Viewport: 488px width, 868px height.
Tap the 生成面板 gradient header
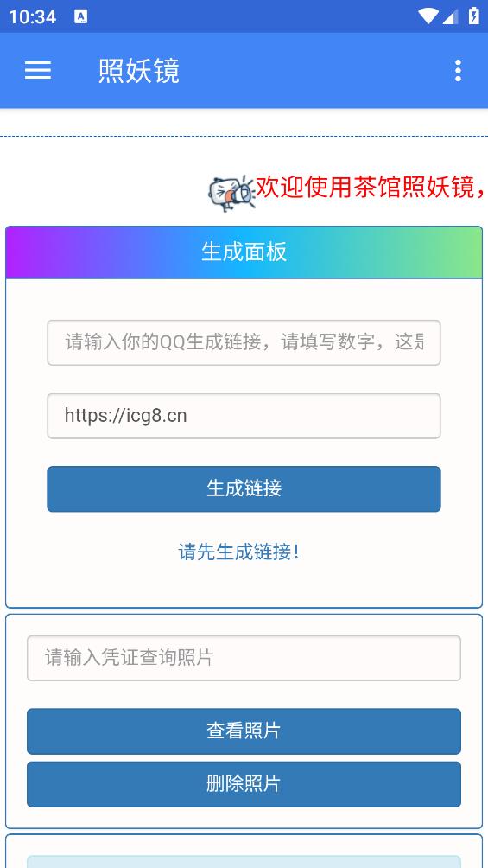coord(244,252)
